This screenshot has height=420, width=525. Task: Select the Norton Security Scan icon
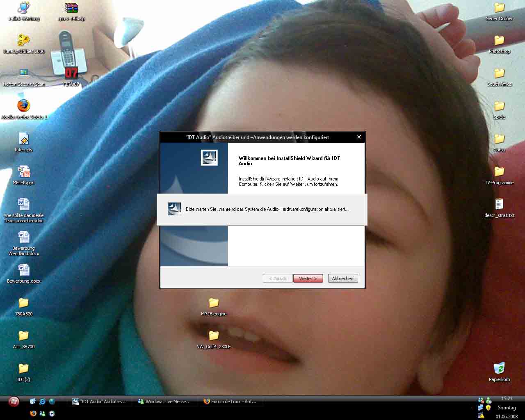(24, 77)
